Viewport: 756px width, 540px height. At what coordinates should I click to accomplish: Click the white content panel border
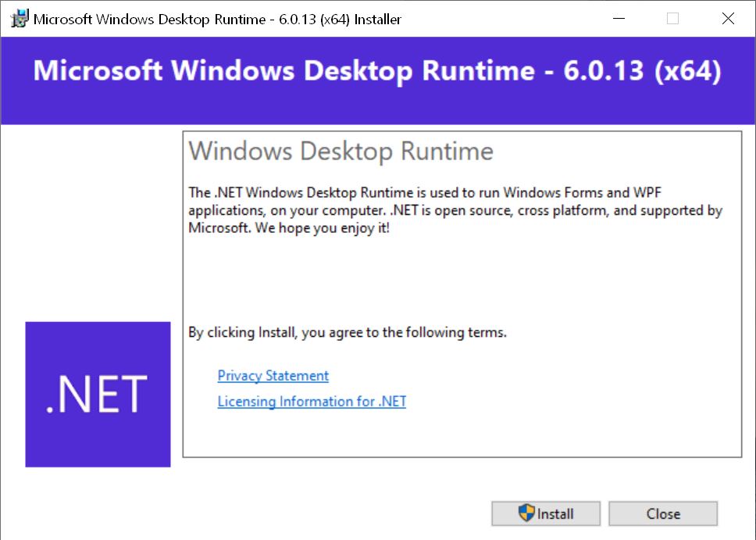pos(462,131)
